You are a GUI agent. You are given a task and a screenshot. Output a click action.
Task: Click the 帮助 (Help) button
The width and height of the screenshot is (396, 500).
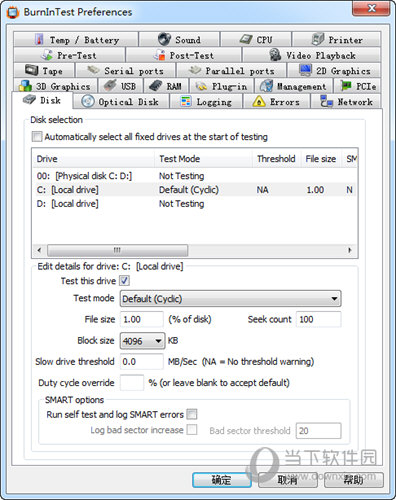click(x=354, y=480)
